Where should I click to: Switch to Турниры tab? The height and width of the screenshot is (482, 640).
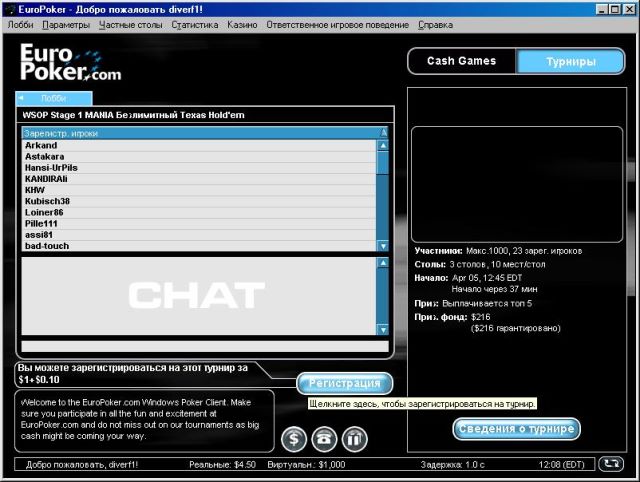[571, 62]
